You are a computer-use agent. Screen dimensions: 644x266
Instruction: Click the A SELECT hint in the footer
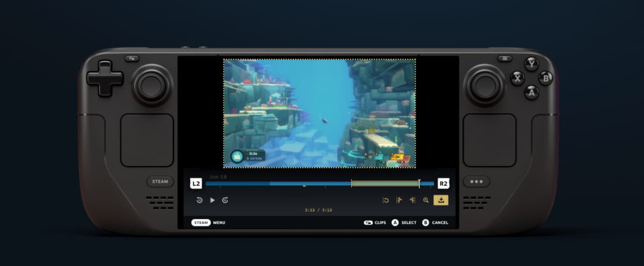pos(404,223)
